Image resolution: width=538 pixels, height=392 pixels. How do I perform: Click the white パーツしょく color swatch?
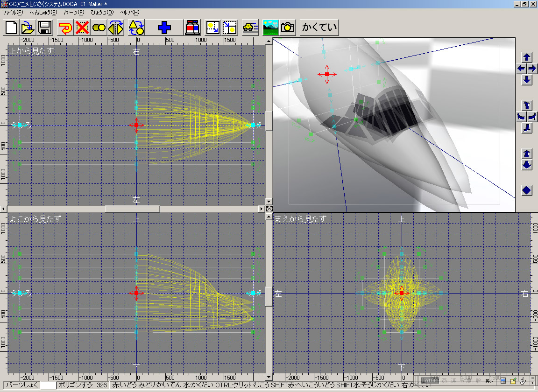(48, 385)
